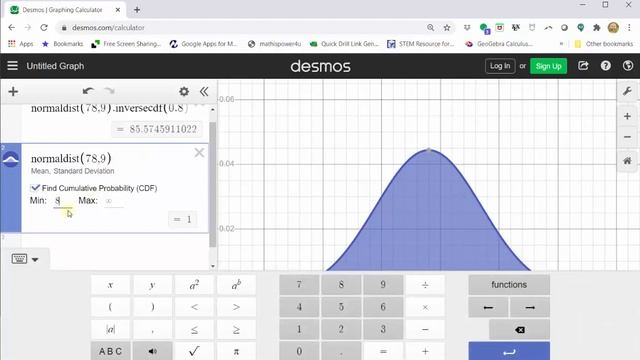Switch keypad to ABC letters
This screenshot has height=360, width=640.
pos(110,351)
